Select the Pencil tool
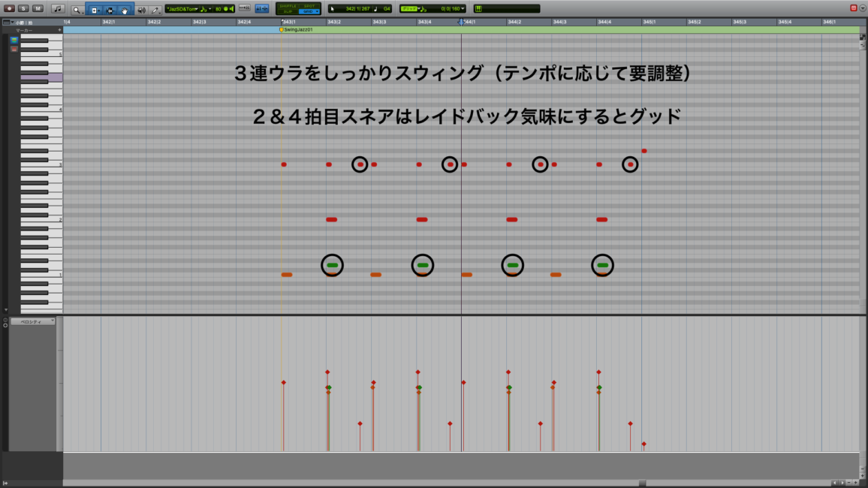The height and width of the screenshot is (488, 868). pos(155,10)
